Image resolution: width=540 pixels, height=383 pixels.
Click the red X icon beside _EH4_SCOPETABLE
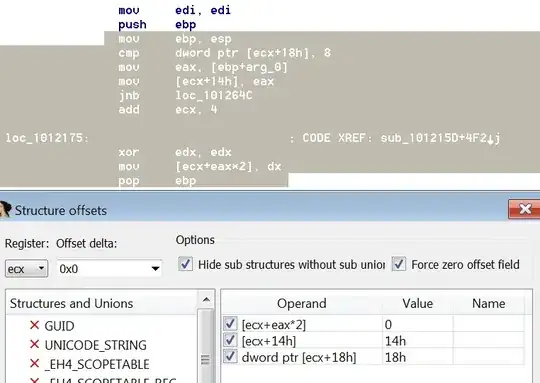[x=34, y=364]
